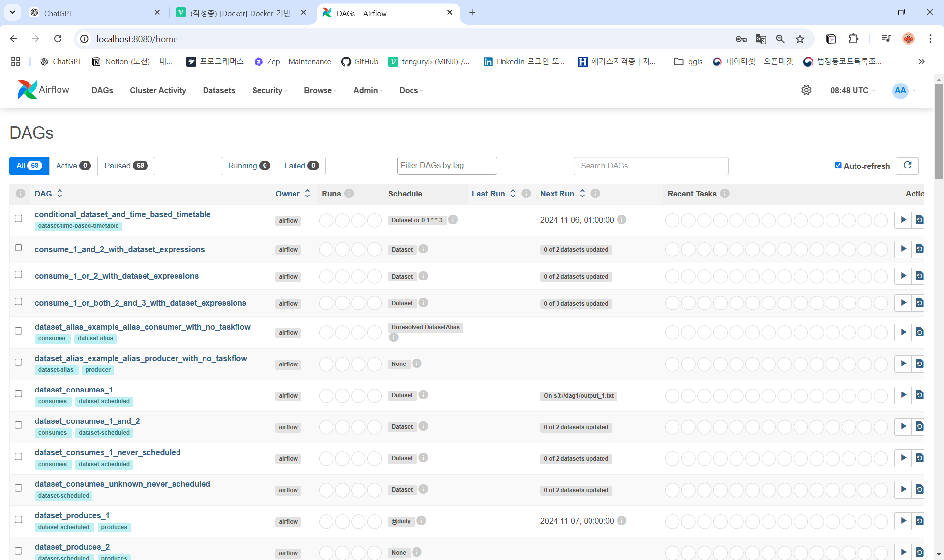Open the Cluster Activity menu item
The height and width of the screenshot is (560, 944).
point(158,90)
